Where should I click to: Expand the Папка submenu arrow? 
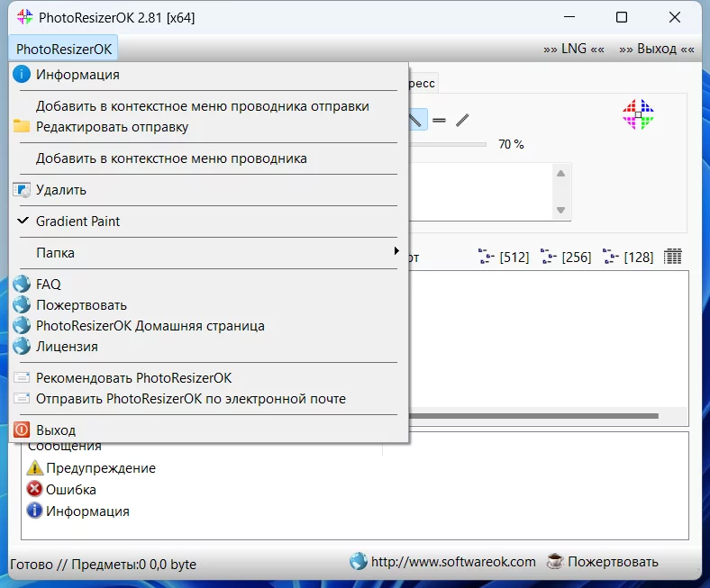pyautogui.click(x=396, y=251)
